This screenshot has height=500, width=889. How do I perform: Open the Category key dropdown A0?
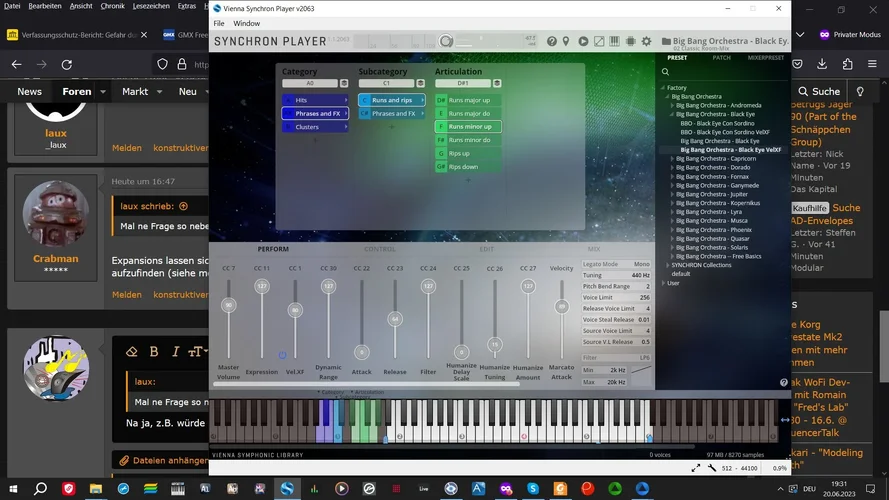310,84
